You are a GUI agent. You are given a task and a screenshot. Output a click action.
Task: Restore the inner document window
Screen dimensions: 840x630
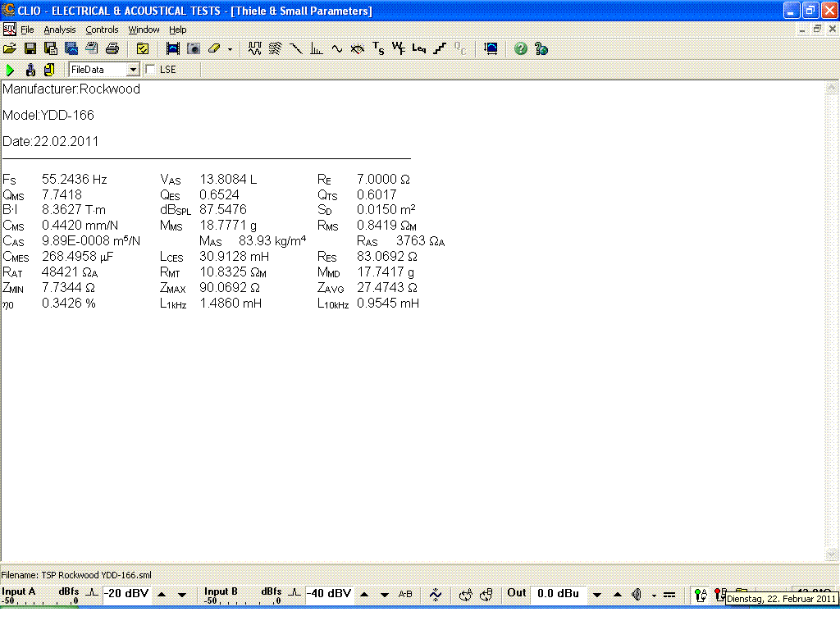point(817,29)
